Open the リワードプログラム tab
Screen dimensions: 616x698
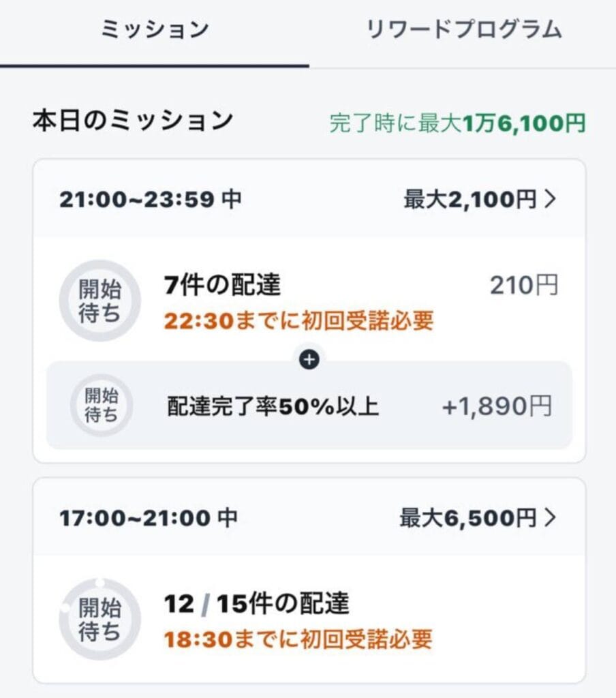point(464,30)
